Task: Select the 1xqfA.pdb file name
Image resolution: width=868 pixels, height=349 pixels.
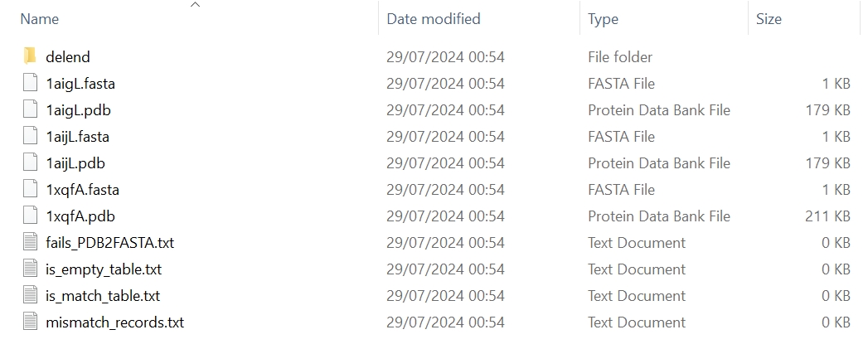Action: [80, 216]
